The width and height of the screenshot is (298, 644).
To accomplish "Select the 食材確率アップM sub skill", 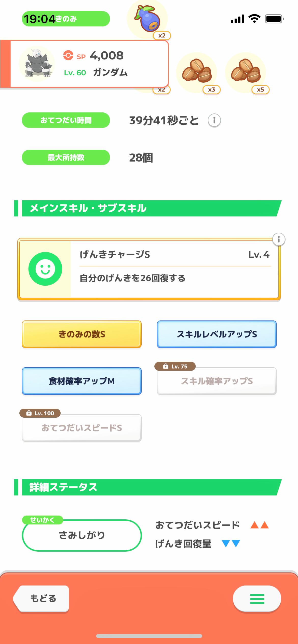I will (82, 381).
